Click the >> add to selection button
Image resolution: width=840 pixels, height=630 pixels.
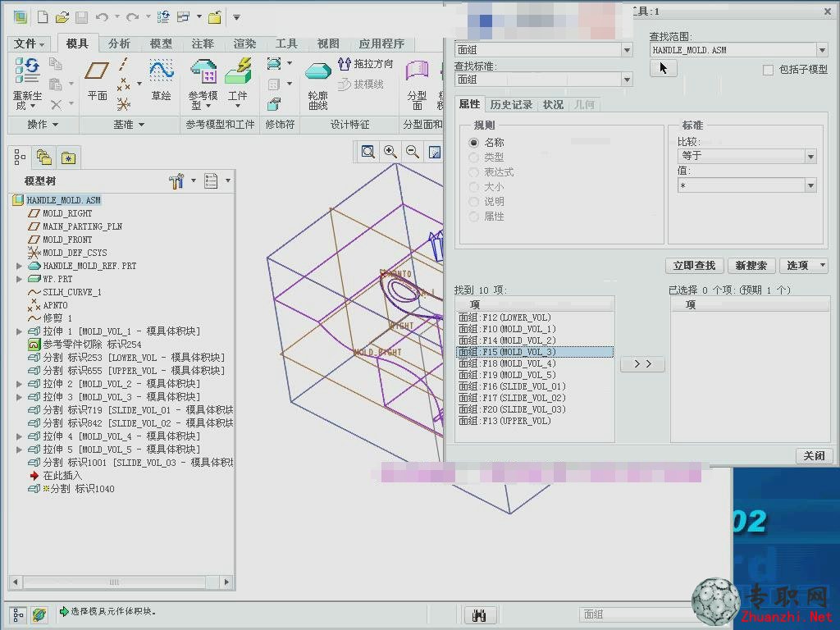click(642, 363)
